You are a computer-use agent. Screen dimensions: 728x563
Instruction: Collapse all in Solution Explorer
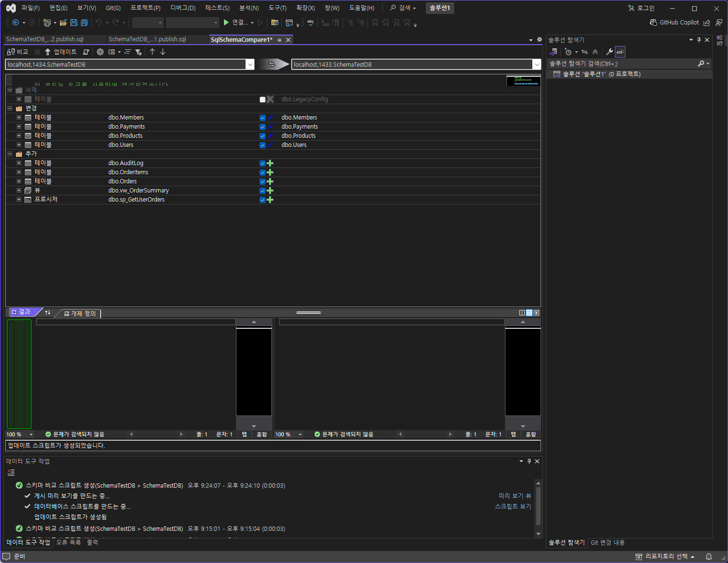point(595,52)
